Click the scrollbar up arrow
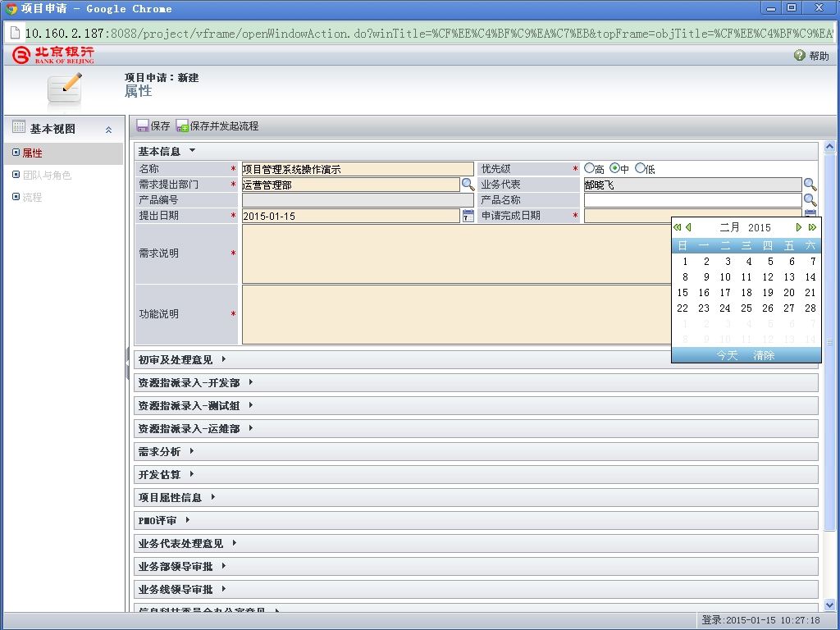The width and height of the screenshot is (840, 630). coord(829,146)
